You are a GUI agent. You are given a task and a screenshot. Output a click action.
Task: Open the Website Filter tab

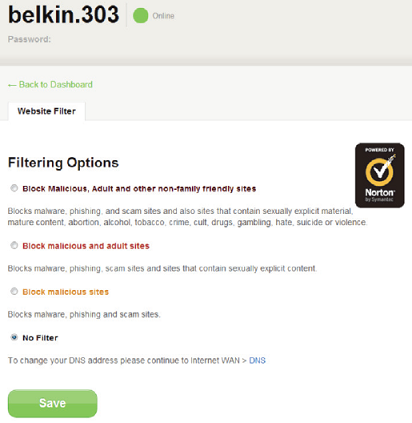(x=47, y=111)
